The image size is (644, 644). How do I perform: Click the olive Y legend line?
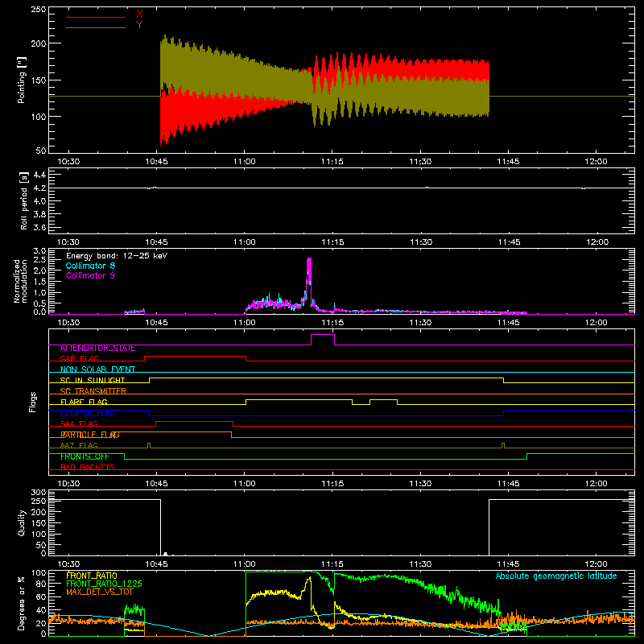pos(95,27)
